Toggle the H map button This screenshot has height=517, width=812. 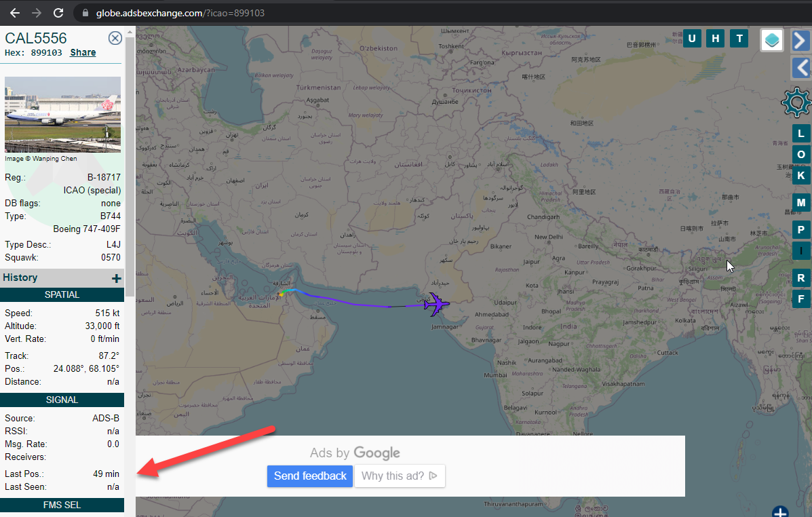[x=715, y=39]
